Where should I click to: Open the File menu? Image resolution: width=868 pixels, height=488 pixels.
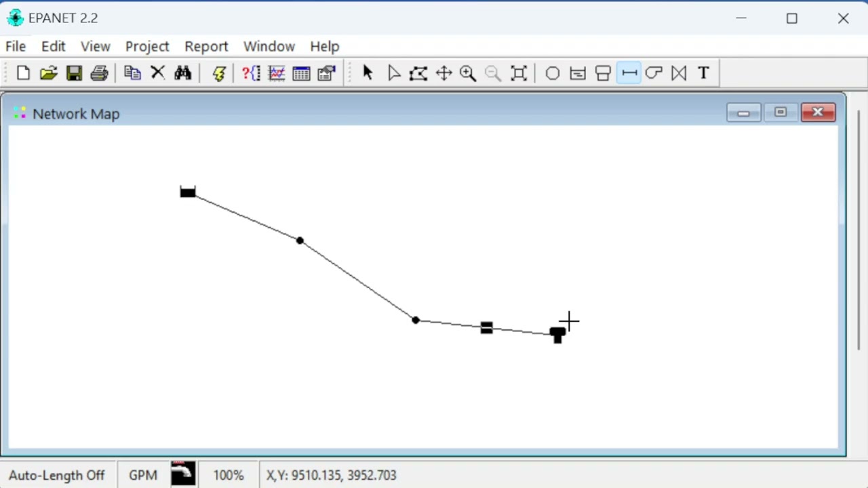point(16,46)
